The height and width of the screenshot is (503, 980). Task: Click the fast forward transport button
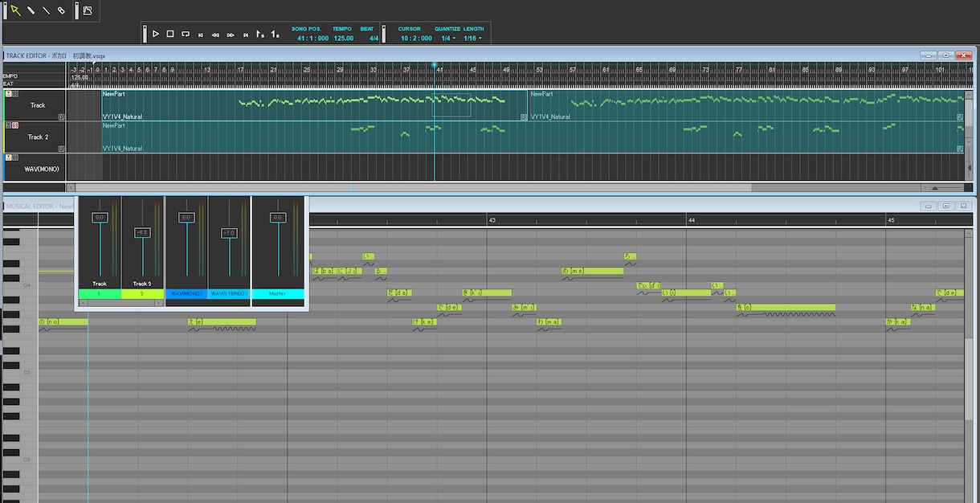231,35
